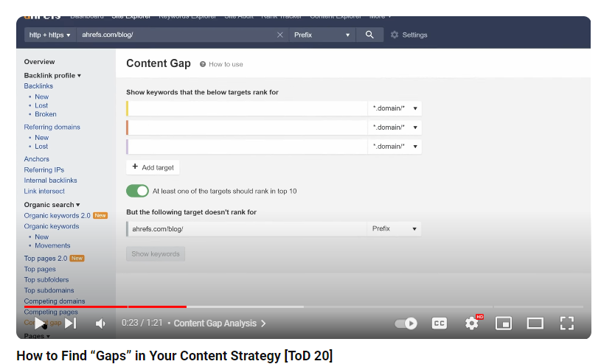Open the http + https protocol dropdown

[50, 35]
